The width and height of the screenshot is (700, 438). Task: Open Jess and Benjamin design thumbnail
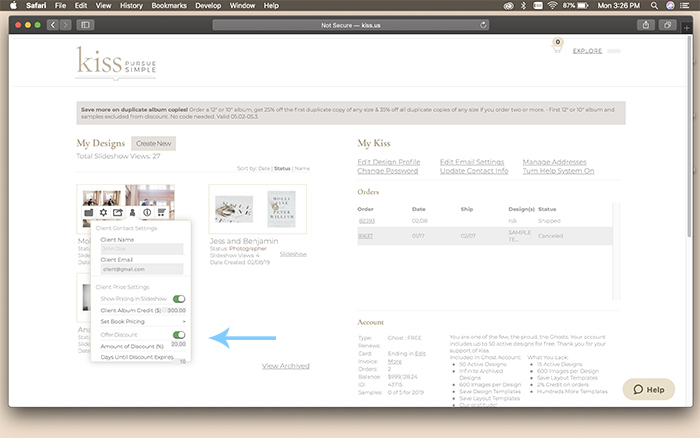coord(258,209)
